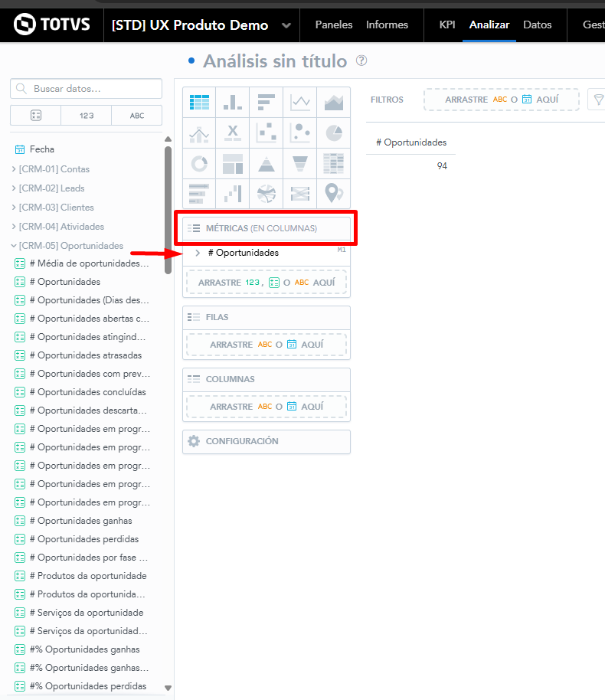This screenshot has height=700, width=605.
Task: Select the Pyramid chart visualization
Action: 266,163
